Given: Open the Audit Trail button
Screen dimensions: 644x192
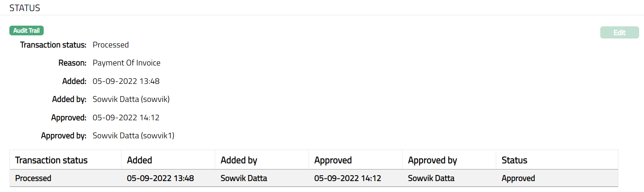Looking at the screenshot, I should (26, 30).
